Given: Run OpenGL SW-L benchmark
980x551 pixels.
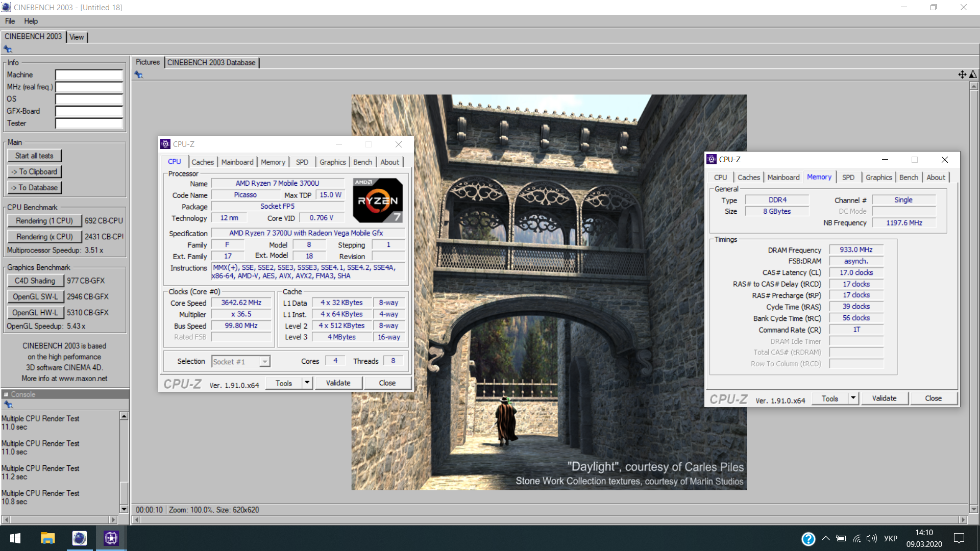Looking at the screenshot, I should tap(35, 296).
